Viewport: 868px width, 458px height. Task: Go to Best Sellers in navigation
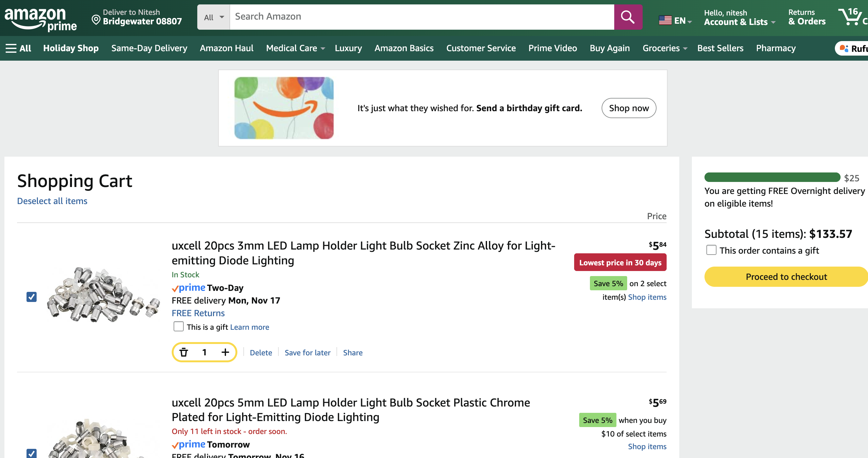pyautogui.click(x=720, y=48)
